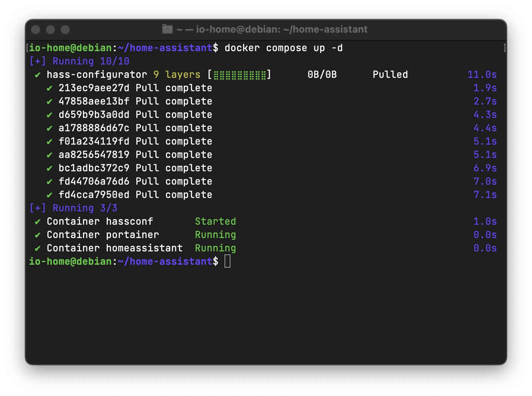Select the Running status of portainer
532x396 pixels.
pos(215,234)
